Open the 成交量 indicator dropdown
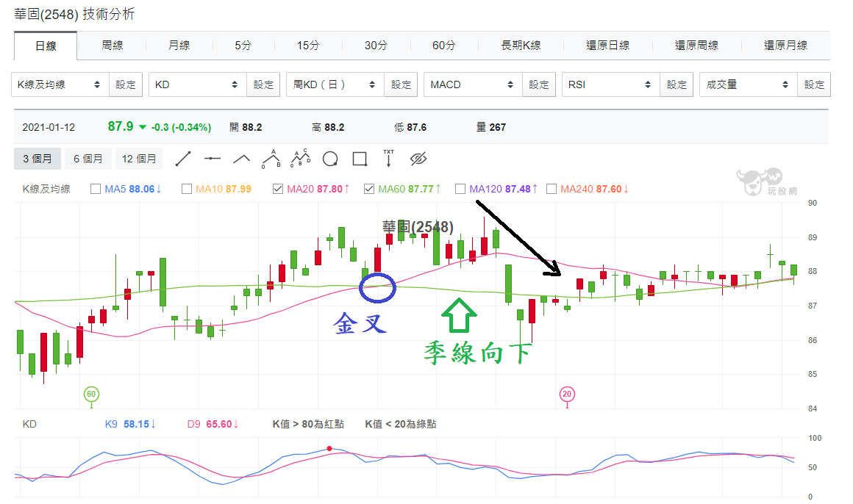853x504 pixels. tap(749, 84)
